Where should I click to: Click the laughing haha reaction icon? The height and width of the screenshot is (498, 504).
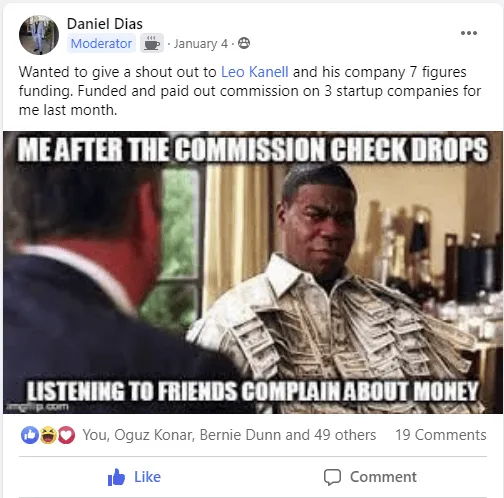(48, 435)
